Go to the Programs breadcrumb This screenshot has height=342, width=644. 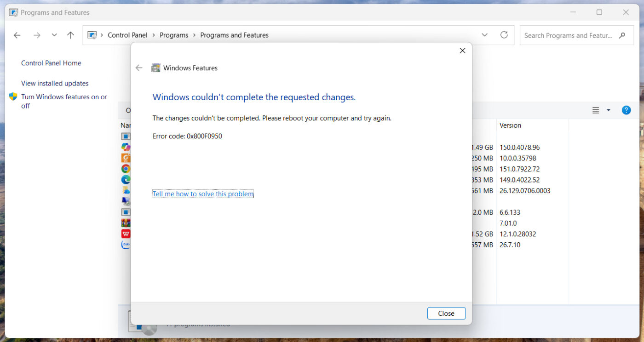(x=174, y=35)
